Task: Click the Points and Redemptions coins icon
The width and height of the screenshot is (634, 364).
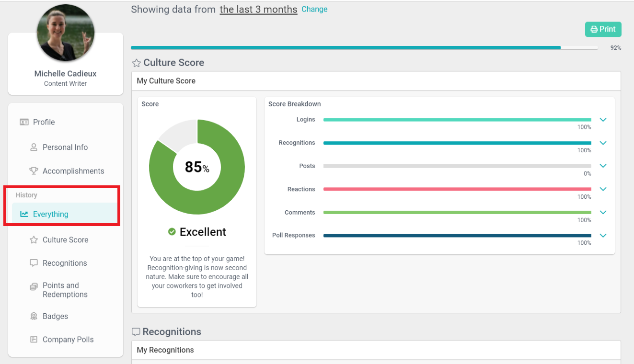Action: click(34, 286)
